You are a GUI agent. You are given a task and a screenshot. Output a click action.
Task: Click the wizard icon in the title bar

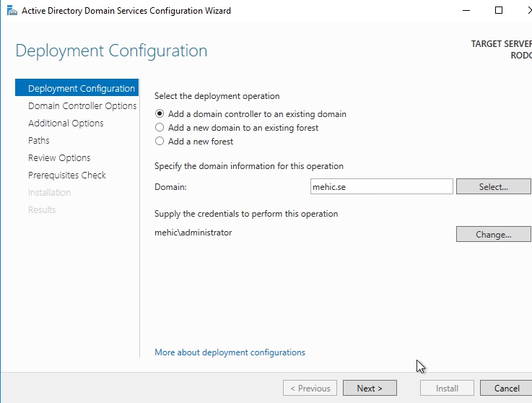tap(10, 11)
